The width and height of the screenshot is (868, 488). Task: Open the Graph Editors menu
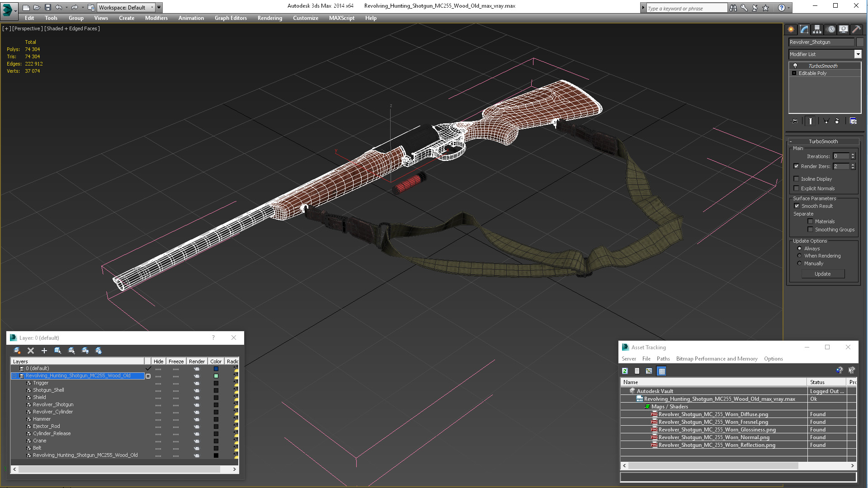(x=231, y=18)
